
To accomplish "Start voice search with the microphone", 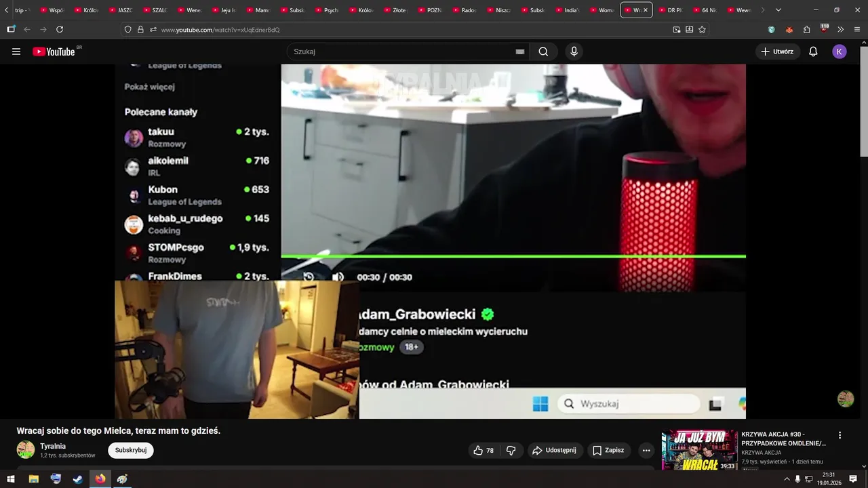I will [574, 52].
